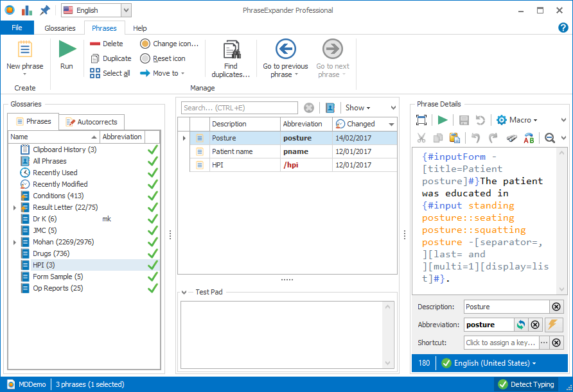Viewport: 573px width, 392px height.
Task: Click Select all in the ribbon
Action: point(110,73)
